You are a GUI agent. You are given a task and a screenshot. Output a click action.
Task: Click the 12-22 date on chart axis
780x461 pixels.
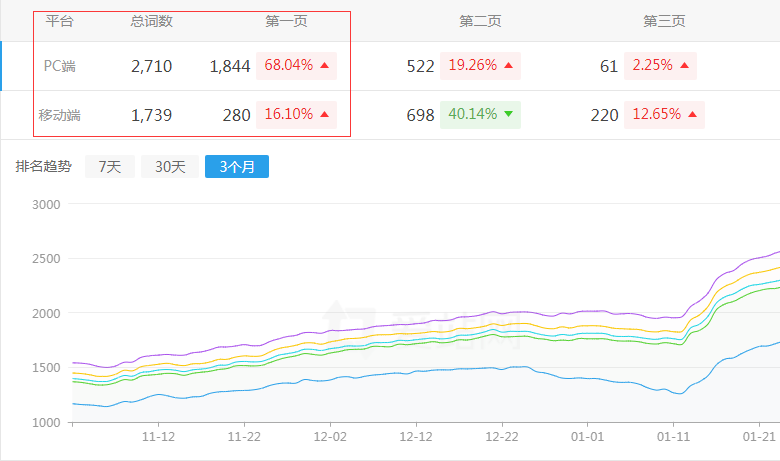tap(502, 437)
